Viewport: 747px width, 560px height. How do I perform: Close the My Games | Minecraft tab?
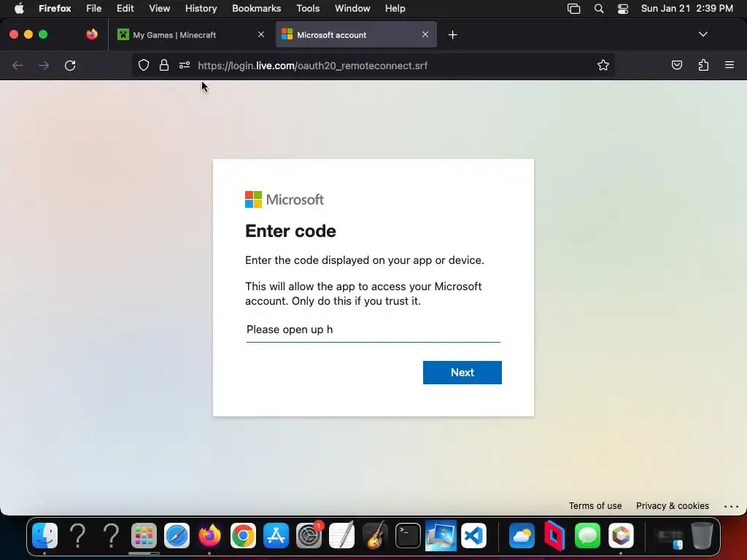pyautogui.click(x=261, y=34)
